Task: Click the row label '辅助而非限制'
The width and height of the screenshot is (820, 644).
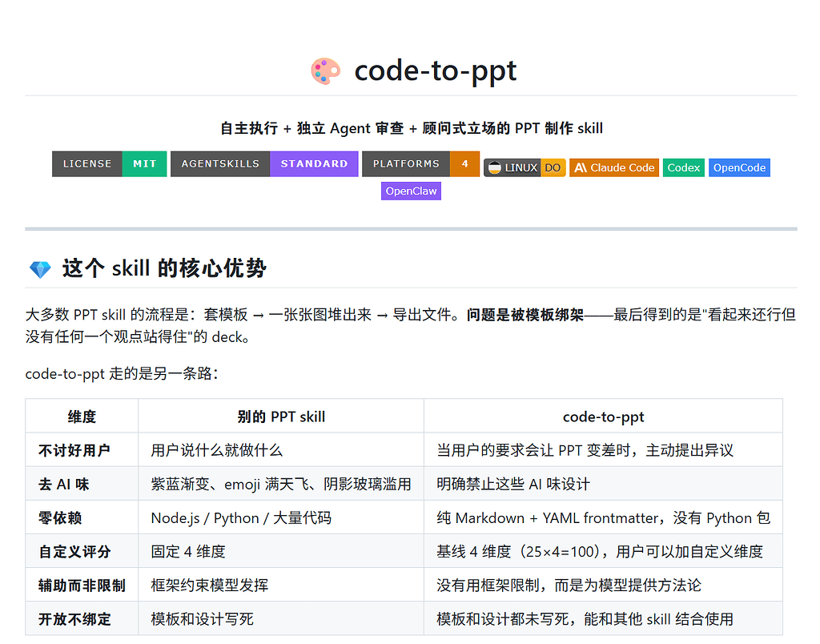Action: (82, 586)
